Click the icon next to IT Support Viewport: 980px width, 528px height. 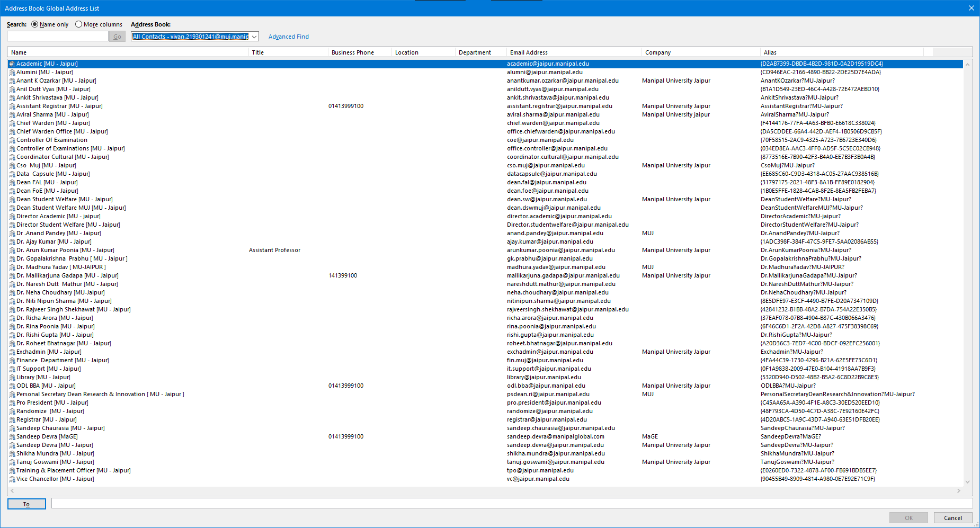[x=12, y=369]
